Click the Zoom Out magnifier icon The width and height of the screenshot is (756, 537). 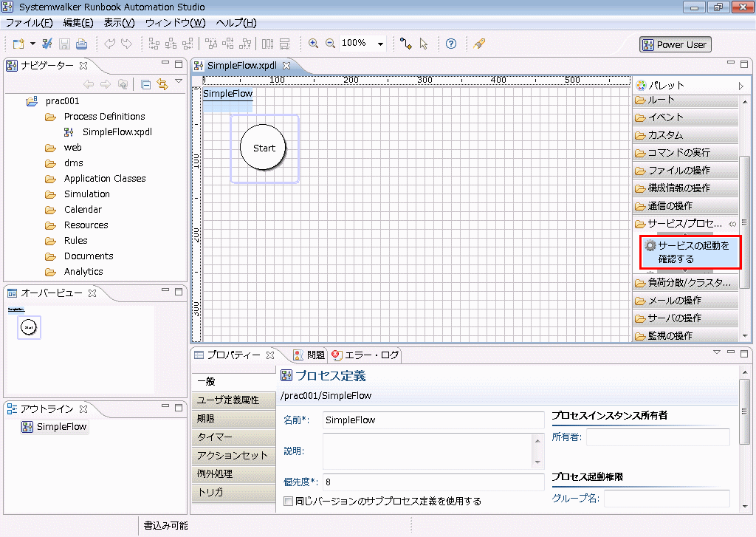coord(330,44)
